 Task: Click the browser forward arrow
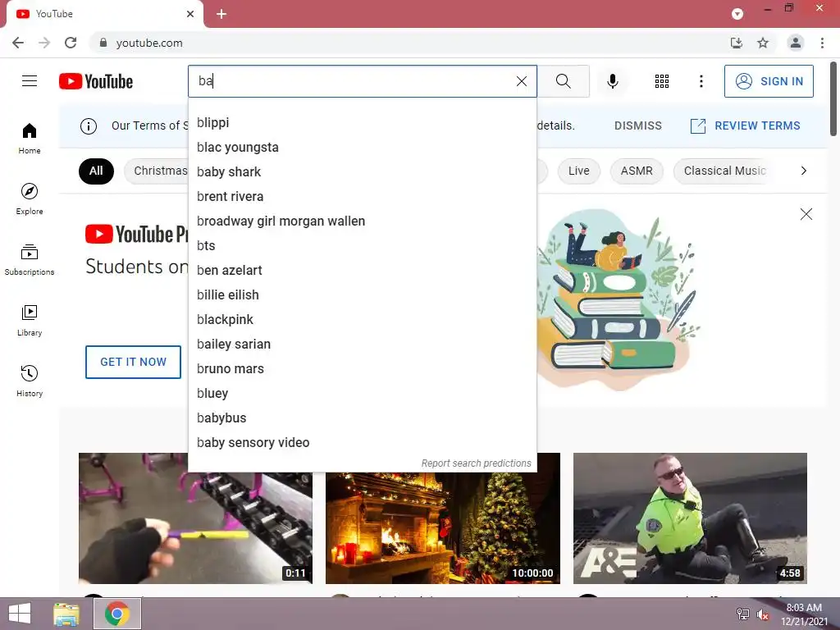(x=44, y=43)
